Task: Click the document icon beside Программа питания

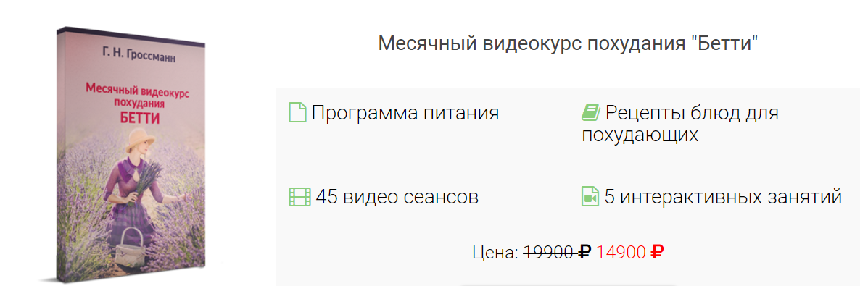Action: pos(297,112)
